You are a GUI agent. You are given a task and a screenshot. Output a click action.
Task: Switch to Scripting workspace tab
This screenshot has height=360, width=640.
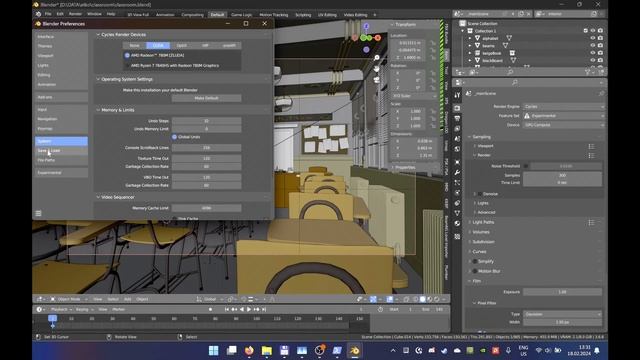303,15
